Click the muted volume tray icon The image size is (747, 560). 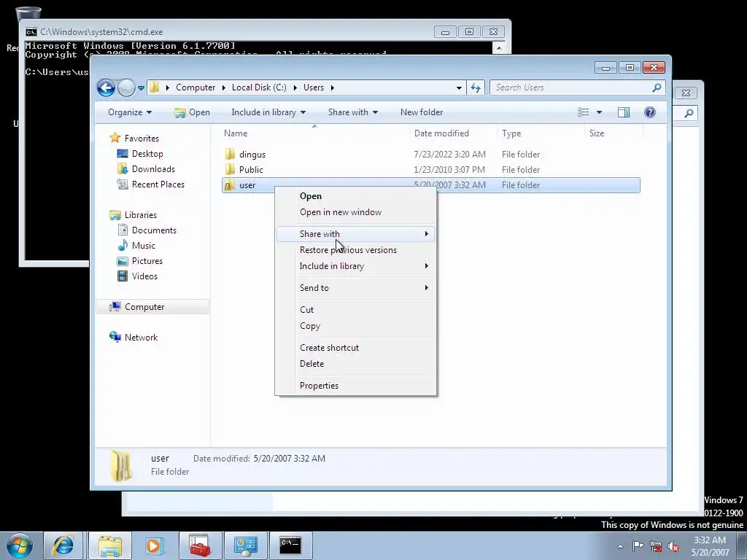pyautogui.click(x=673, y=547)
